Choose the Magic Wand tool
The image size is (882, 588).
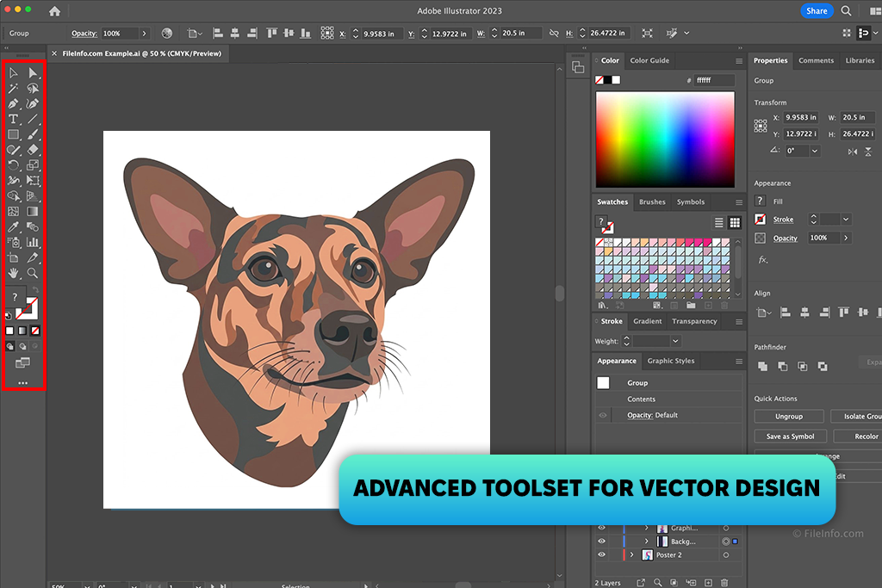click(14, 89)
